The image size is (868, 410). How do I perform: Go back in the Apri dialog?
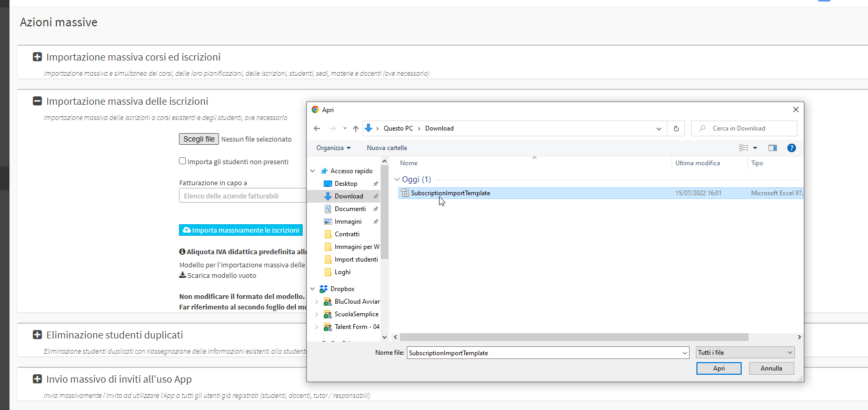317,128
